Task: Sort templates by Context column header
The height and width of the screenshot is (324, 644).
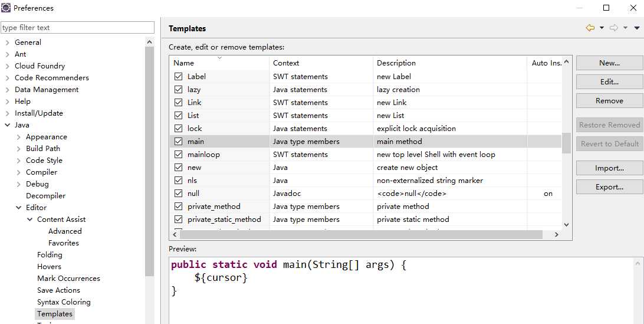Action: click(286, 63)
